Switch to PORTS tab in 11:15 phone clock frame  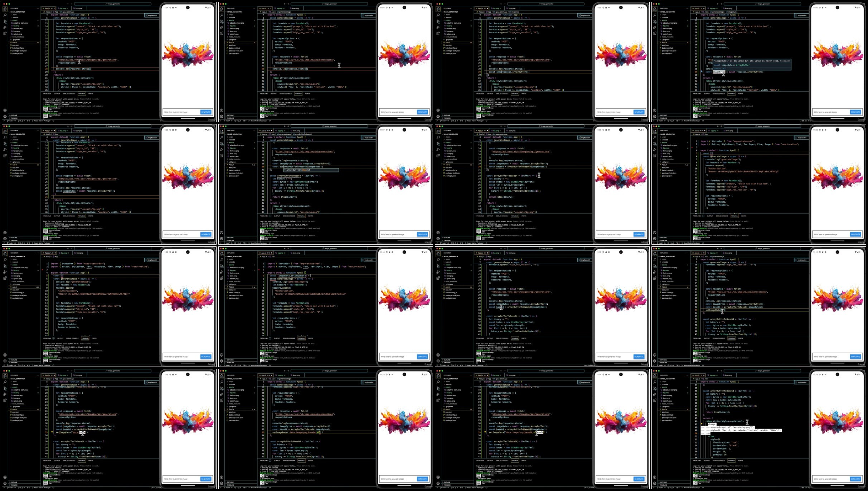741,461
